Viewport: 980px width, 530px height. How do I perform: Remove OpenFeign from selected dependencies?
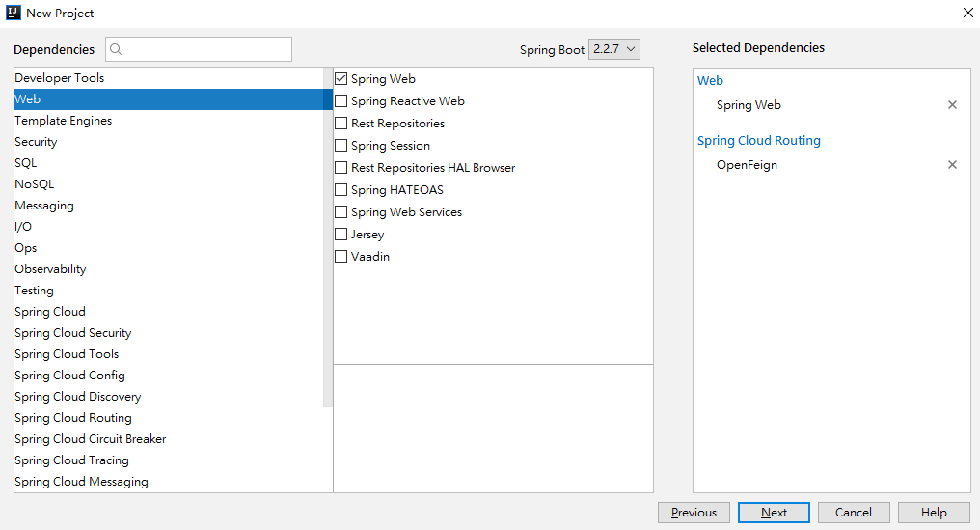coord(952,165)
